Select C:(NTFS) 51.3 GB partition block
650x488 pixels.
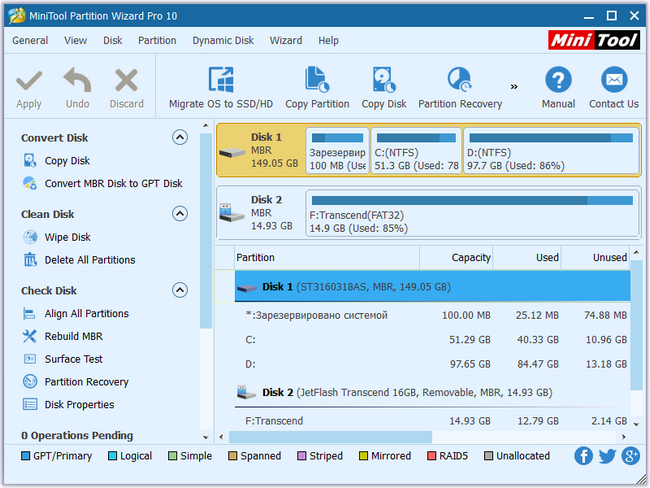click(416, 150)
